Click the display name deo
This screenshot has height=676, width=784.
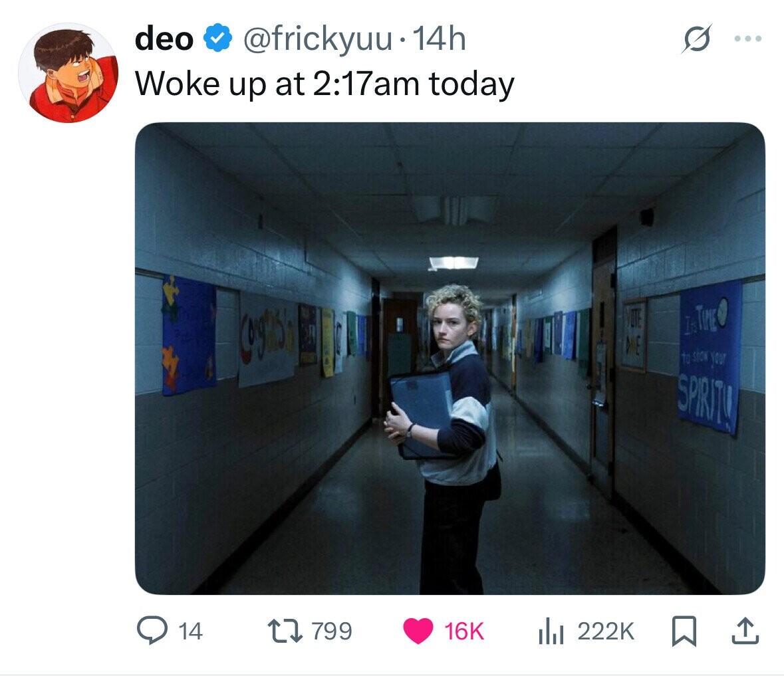click(x=164, y=39)
